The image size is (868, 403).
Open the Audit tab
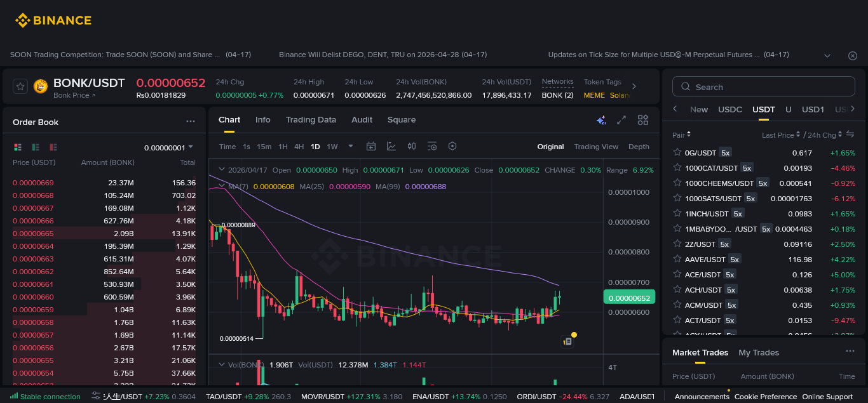pos(362,119)
